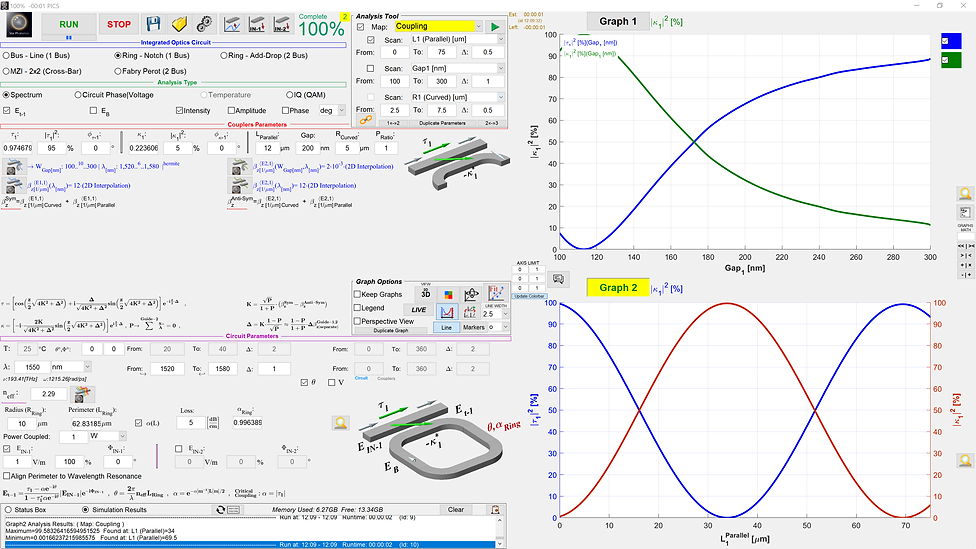Open the marker style dropdown
This screenshot has height=549, width=976.
coord(498,327)
